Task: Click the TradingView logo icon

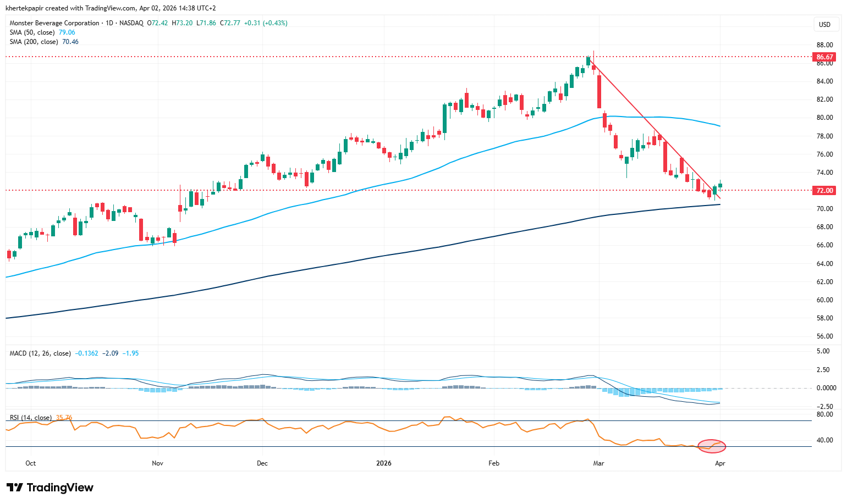Action: 14,488
